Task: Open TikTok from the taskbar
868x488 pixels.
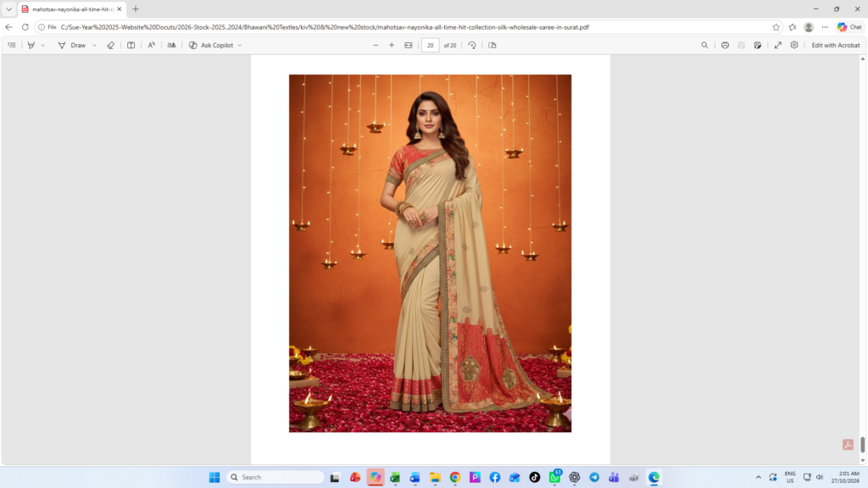Action: 535,478
